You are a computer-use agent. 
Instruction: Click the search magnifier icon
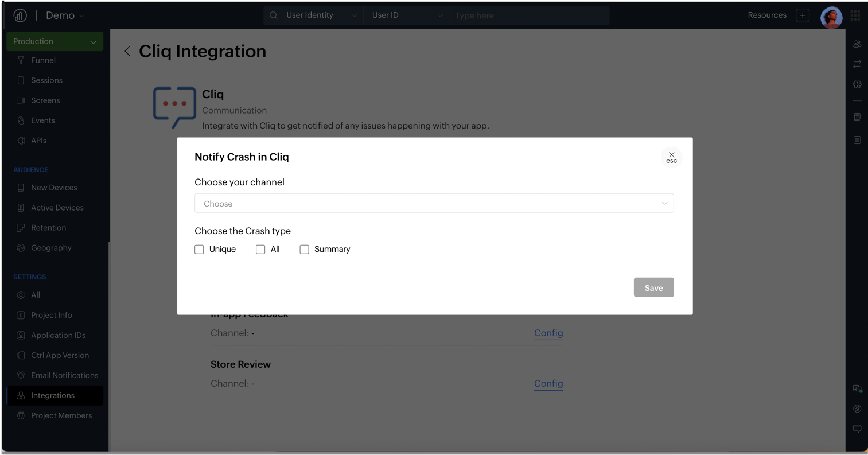click(x=274, y=15)
